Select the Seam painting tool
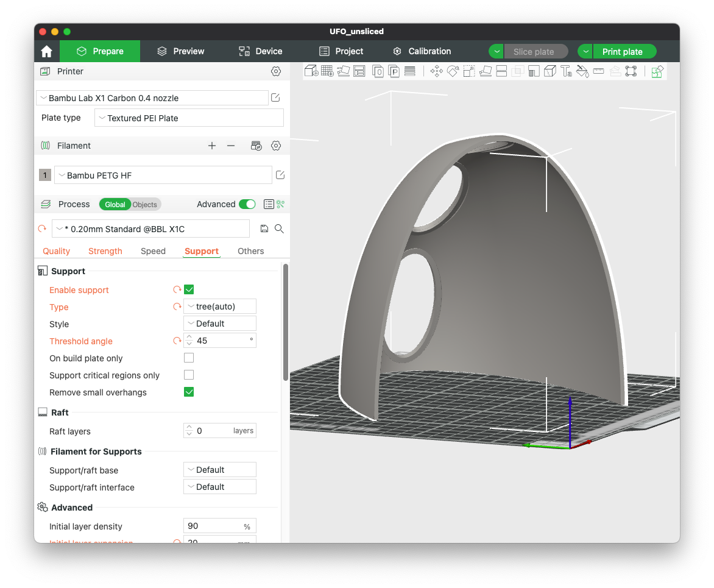Screen dimensions: 714x588 pos(550,71)
